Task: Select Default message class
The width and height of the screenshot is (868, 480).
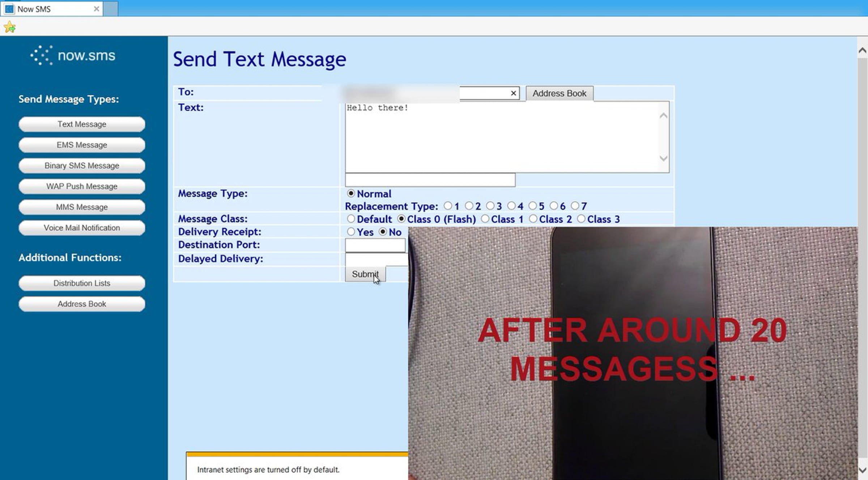Action: [x=351, y=219]
